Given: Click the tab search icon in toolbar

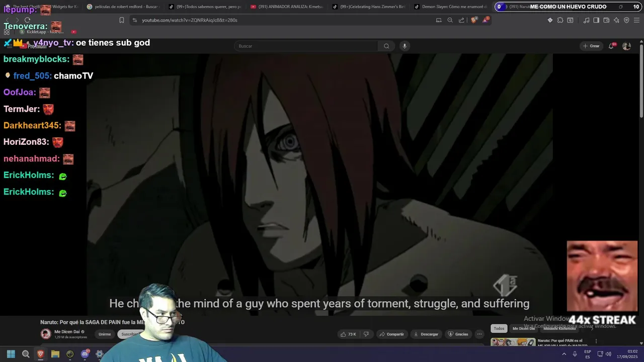Looking at the screenshot, I should click(x=570, y=20).
